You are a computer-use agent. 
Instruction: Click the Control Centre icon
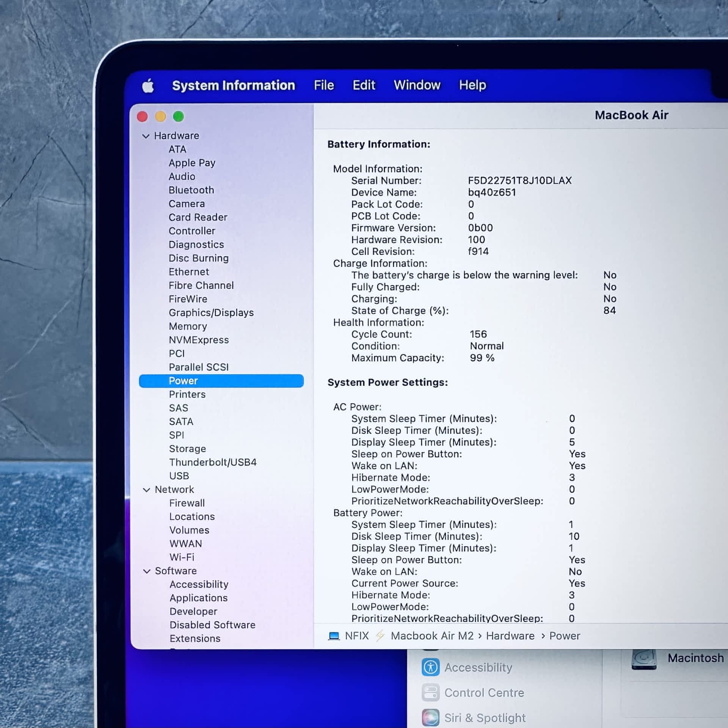[x=430, y=692]
